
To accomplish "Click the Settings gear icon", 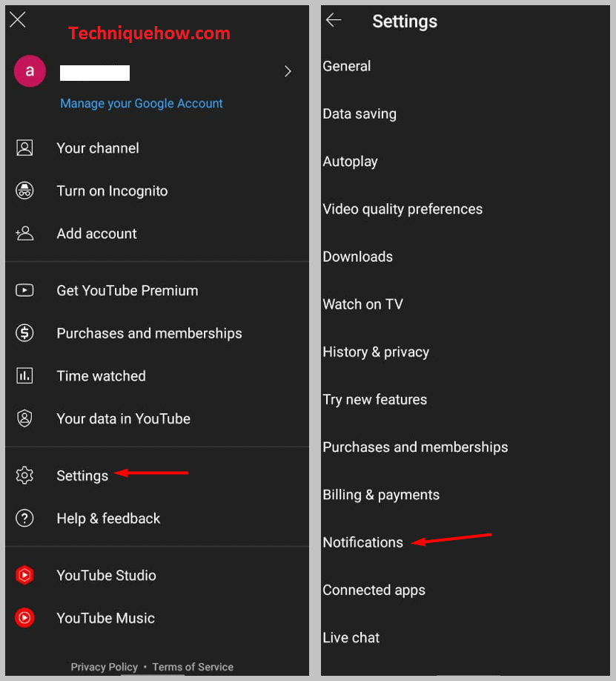I will tap(24, 475).
